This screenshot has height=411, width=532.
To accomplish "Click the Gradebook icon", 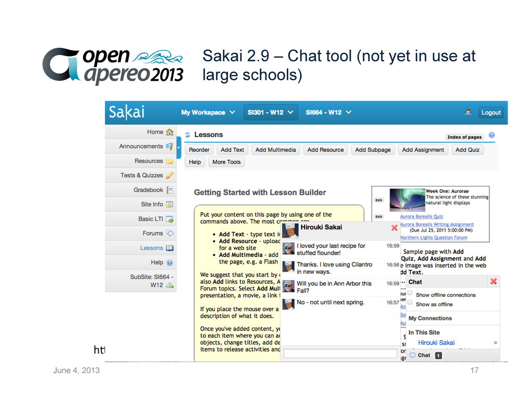I will (170, 190).
